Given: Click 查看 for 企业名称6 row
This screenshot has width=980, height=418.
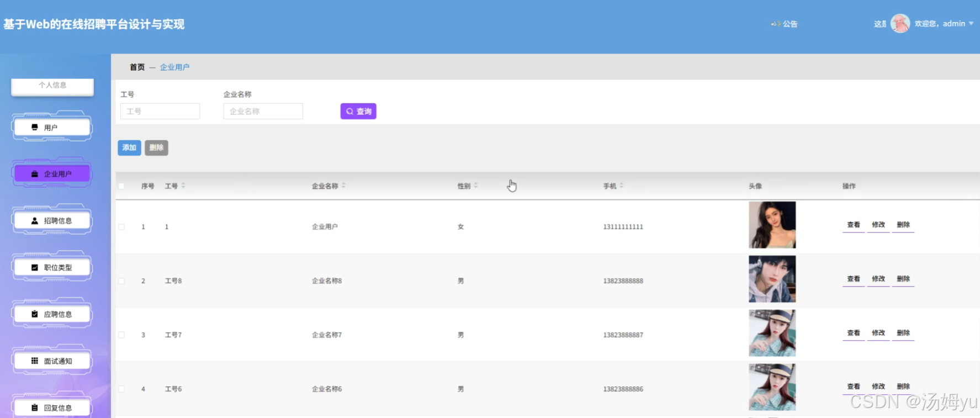Looking at the screenshot, I should pos(854,387).
